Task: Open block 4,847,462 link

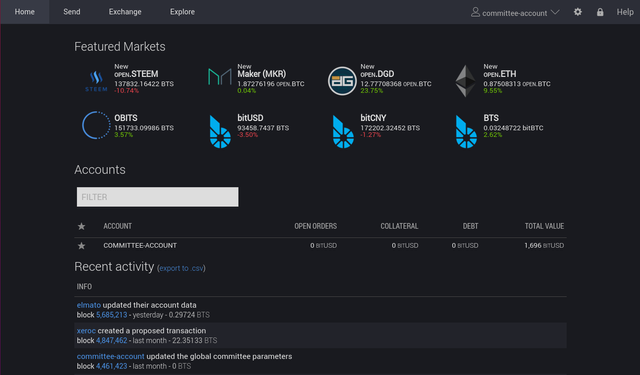Action: [x=111, y=340]
